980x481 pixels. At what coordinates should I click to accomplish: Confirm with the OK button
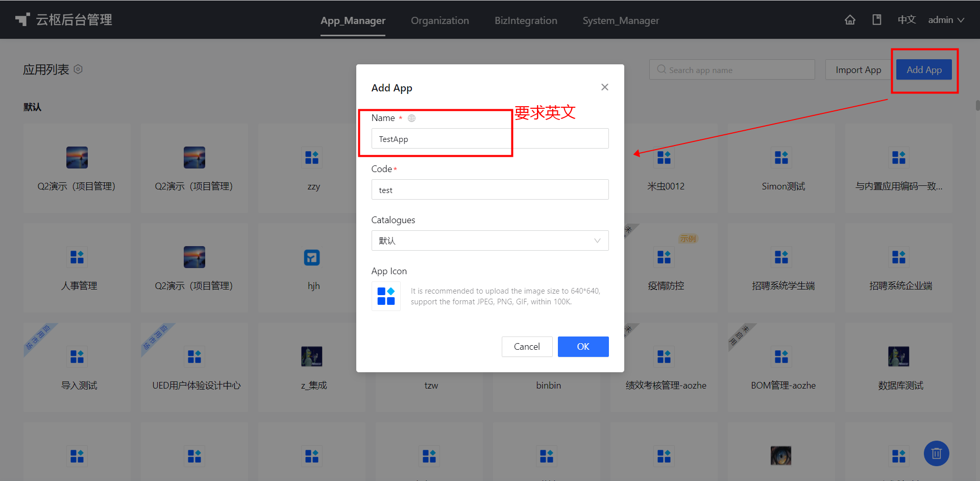(x=583, y=347)
